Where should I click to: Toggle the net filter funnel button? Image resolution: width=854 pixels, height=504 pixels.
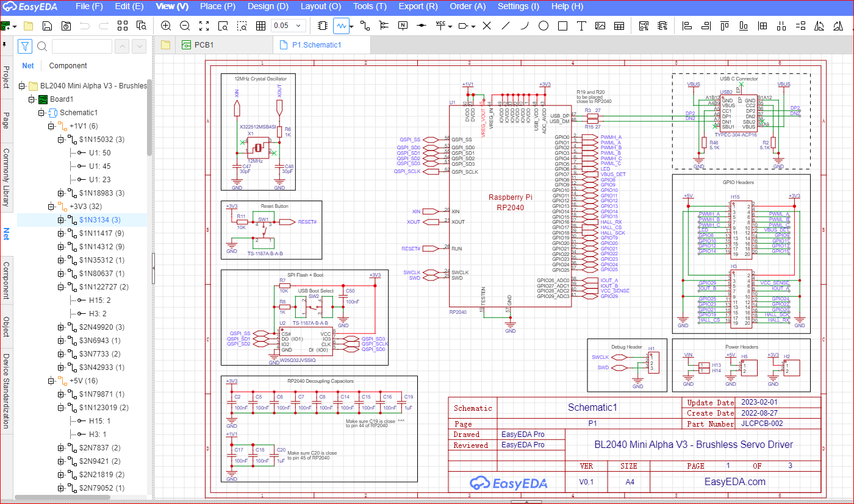coord(24,46)
